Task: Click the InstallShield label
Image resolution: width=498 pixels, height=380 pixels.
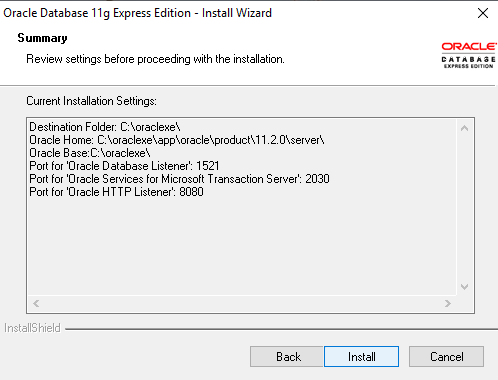Action: 32,328
